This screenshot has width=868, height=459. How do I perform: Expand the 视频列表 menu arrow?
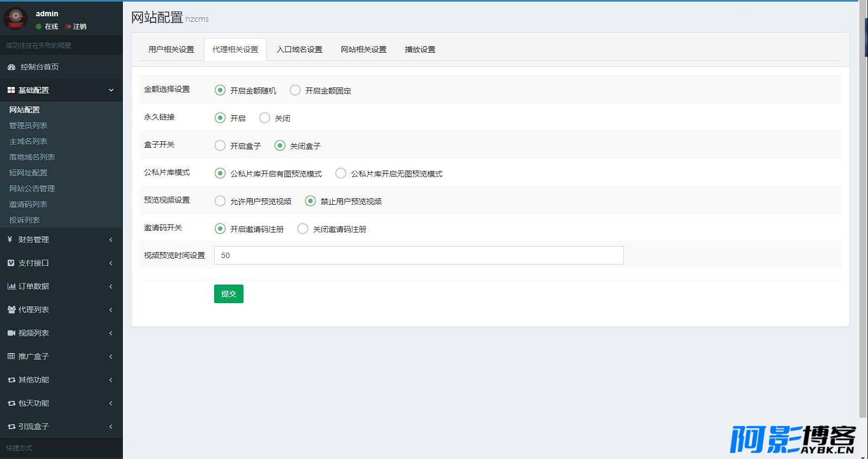(111, 333)
